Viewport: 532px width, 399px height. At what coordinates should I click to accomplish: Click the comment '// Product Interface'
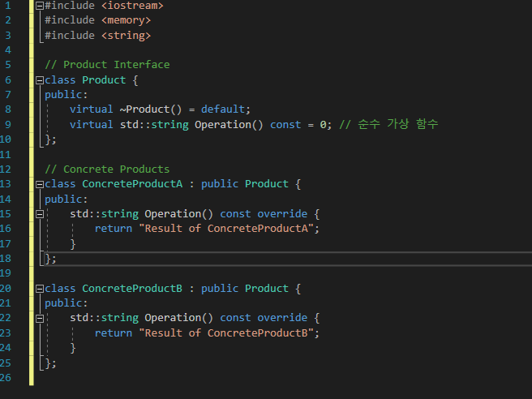(107, 64)
